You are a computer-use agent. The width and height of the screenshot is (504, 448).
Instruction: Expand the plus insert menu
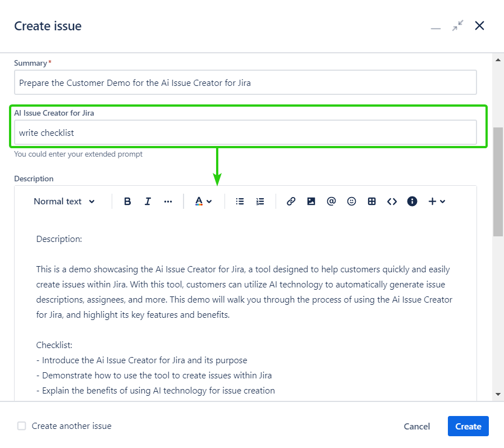437,202
